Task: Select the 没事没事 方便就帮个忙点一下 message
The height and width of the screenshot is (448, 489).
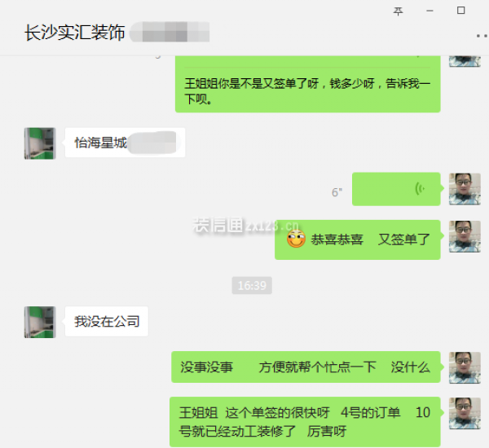Action: coord(306,367)
